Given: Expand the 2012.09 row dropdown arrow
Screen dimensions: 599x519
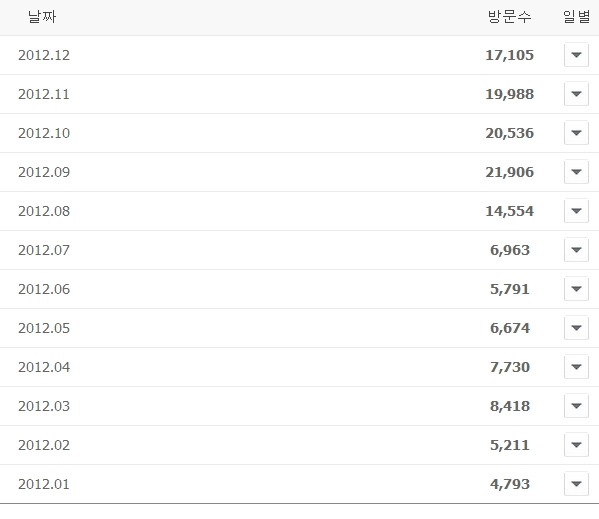Looking at the screenshot, I should [576, 172].
